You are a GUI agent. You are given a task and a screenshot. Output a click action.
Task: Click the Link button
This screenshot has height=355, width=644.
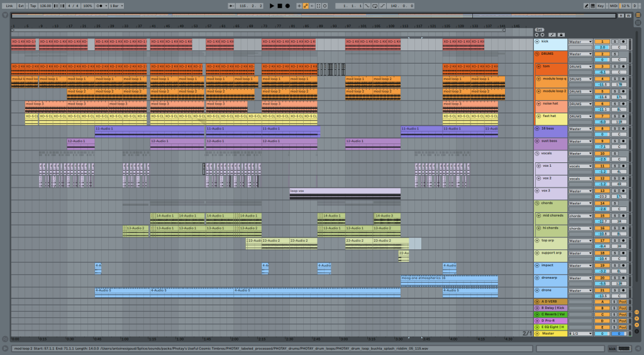tap(9, 5)
